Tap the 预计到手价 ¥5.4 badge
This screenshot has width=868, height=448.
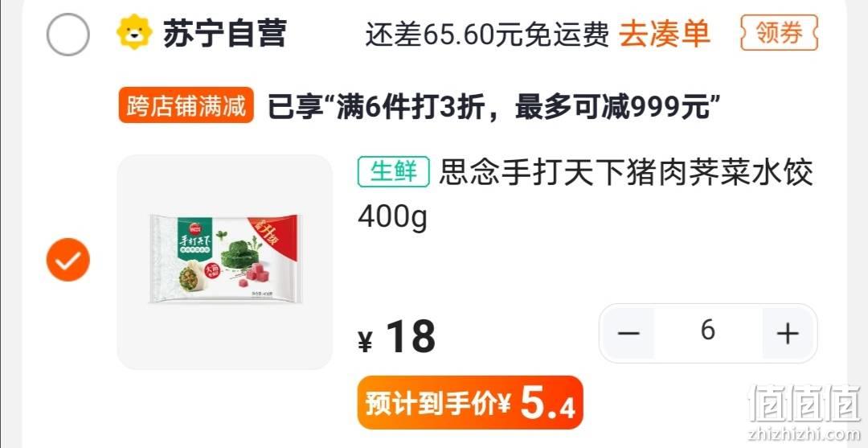(x=470, y=403)
